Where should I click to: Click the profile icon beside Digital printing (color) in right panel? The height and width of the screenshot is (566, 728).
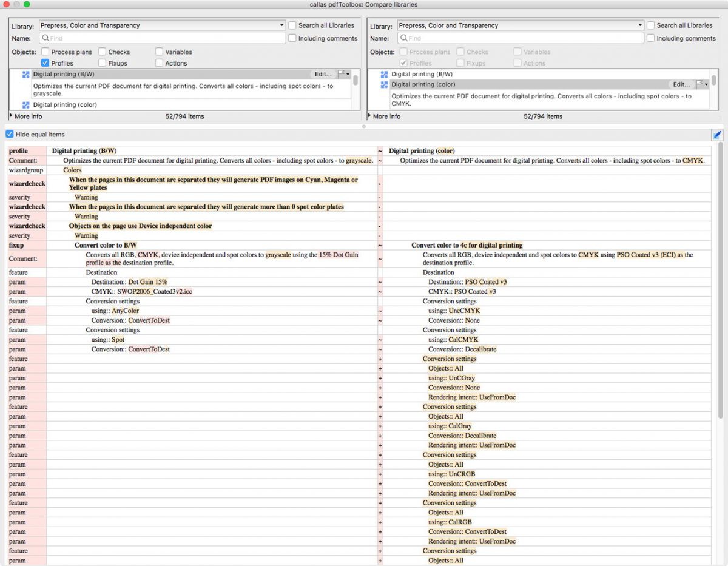[384, 85]
